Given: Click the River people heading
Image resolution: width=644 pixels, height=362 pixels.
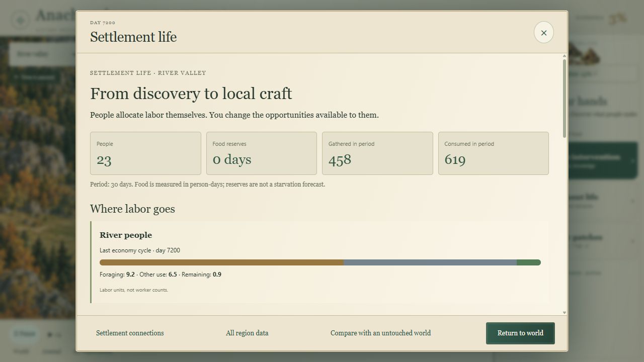Looking at the screenshot, I should (126, 235).
